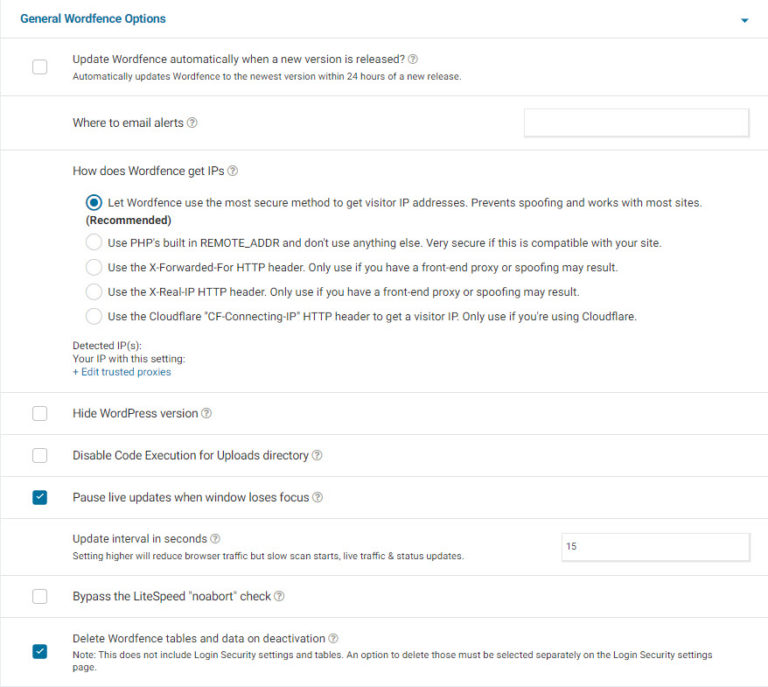Open help for Disable Code Execution option

pos(317,455)
